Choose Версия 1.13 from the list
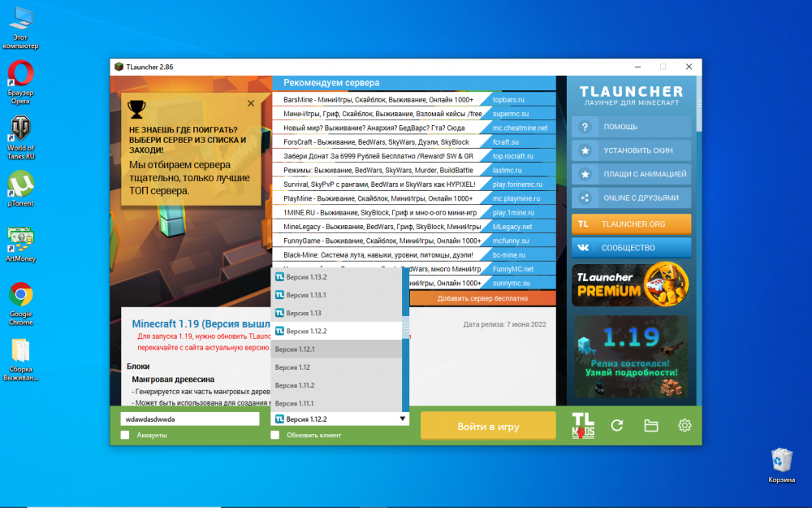The height and width of the screenshot is (508, 812). [x=336, y=313]
